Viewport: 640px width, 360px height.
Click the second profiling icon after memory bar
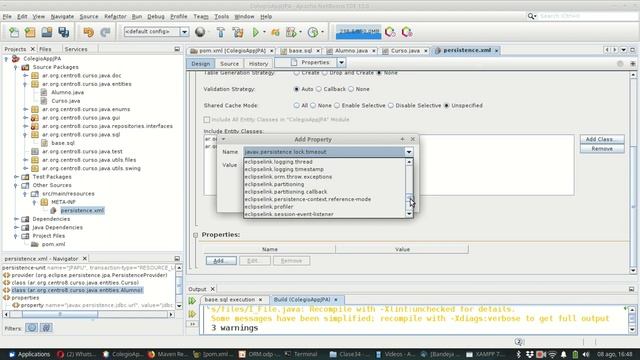[407, 32]
